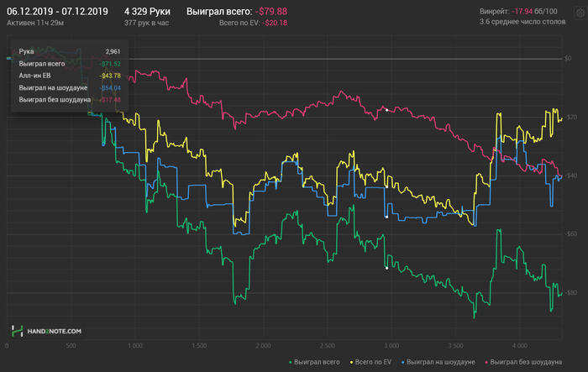Click the 'Активен 11ч 29м' session duration
588x372 pixels.
coord(34,23)
